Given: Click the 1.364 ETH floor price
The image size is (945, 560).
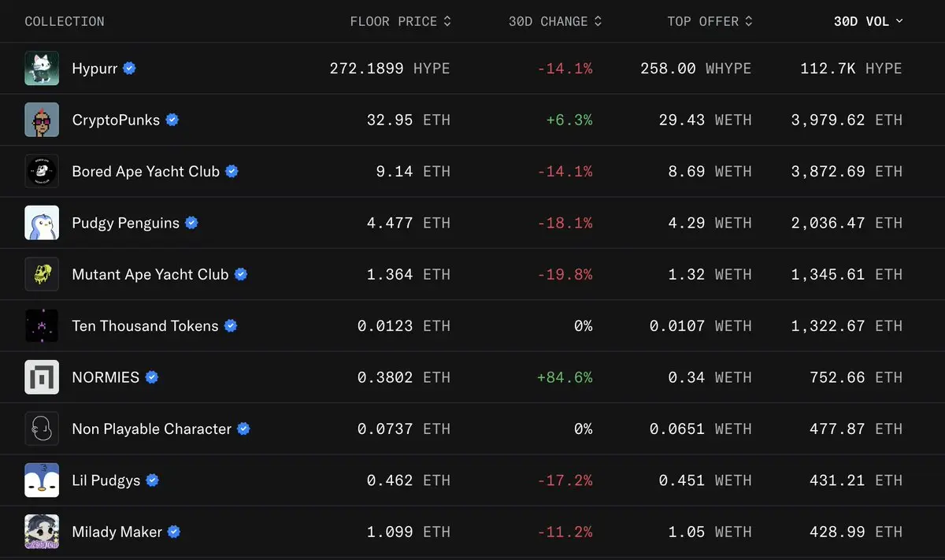Looking at the screenshot, I should 409,274.
